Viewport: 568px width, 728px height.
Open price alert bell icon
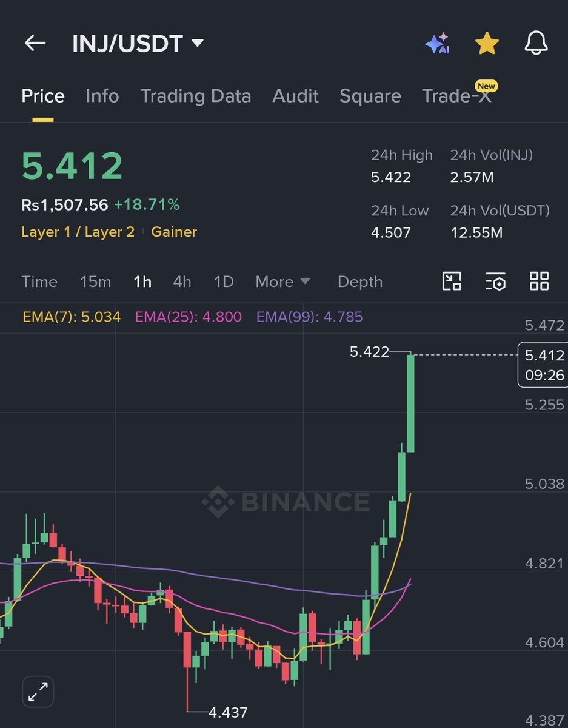pos(536,44)
